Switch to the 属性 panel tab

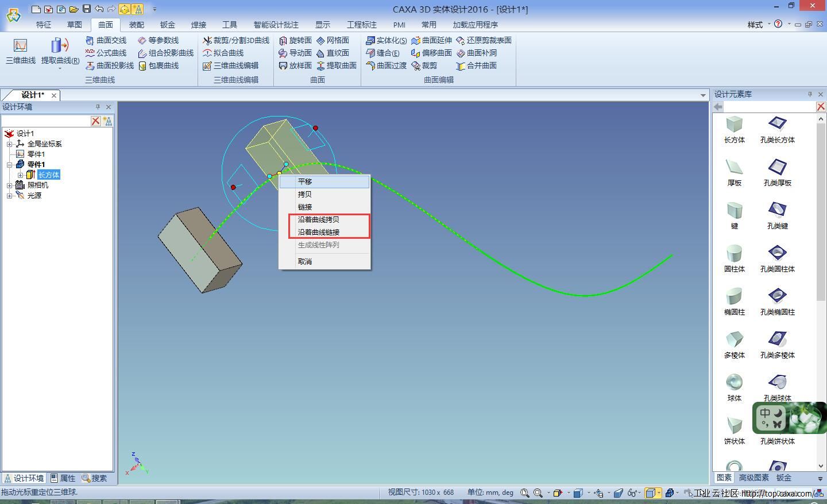[x=63, y=478]
